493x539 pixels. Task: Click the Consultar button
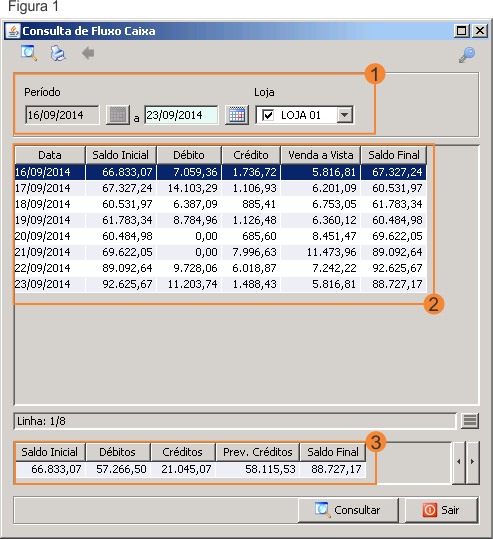[x=348, y=510]
